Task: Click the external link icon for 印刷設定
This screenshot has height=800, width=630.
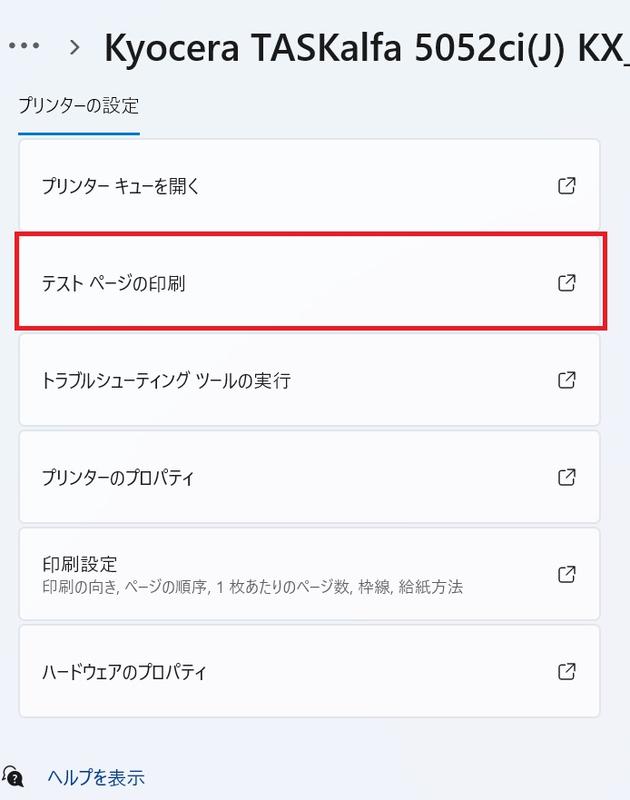Action: (x=566, y=574)
